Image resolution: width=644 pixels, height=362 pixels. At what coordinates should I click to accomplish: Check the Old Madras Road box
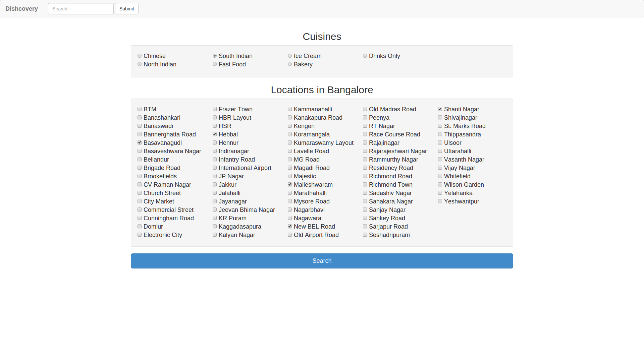(365, 109)
